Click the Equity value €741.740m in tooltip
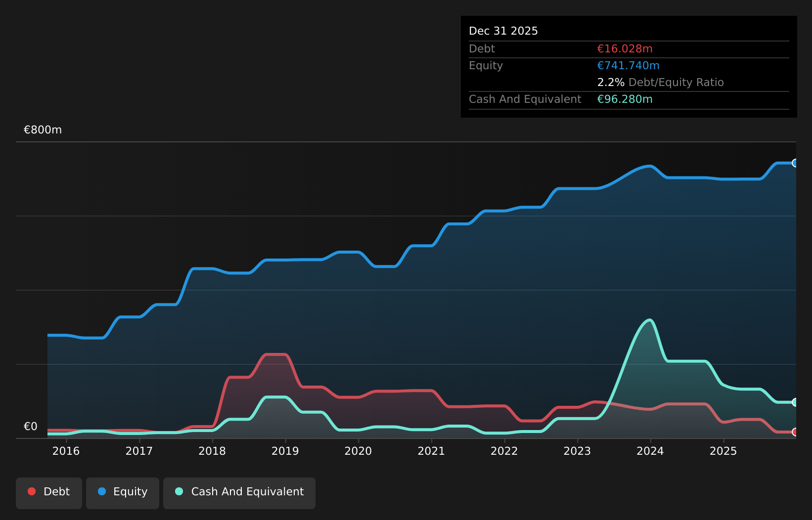The image size is (812, 520). pos(629,66)
